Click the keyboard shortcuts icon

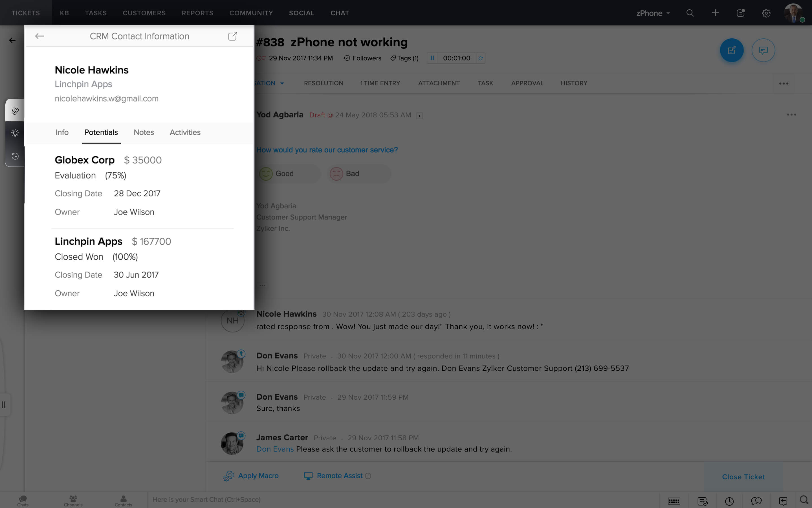pyautogui.click(x=674, y=501)
